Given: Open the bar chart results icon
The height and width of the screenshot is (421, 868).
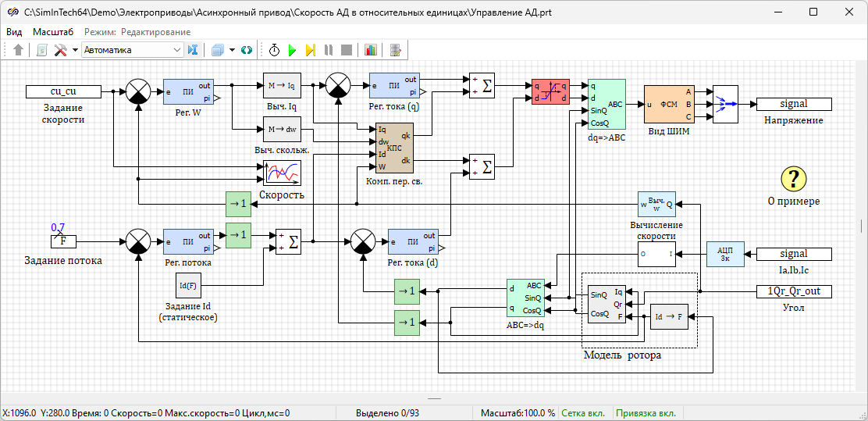Looking at the screenshot, I should pos(371,50).
